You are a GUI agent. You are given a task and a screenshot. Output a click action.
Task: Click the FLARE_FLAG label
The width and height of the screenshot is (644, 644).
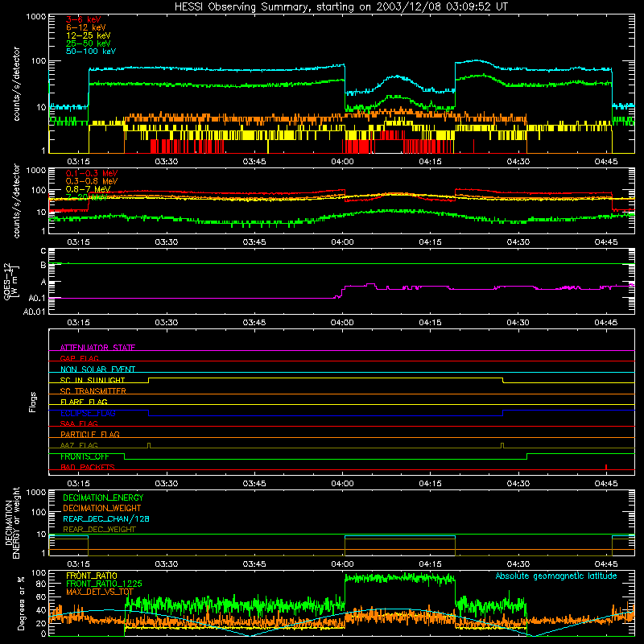point(84,402)
